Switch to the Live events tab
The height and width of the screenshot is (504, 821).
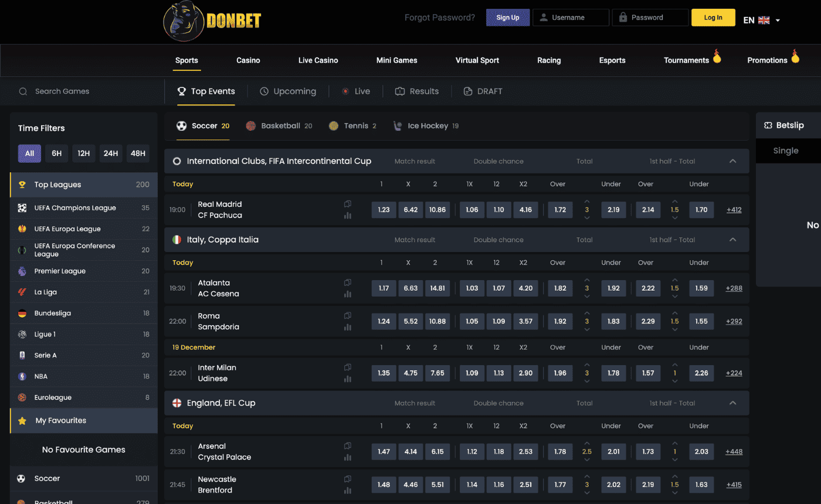(356, 91)
